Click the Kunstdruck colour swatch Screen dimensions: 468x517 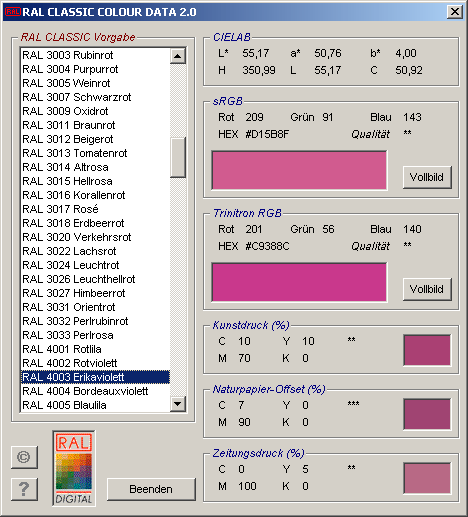point(427,350)
